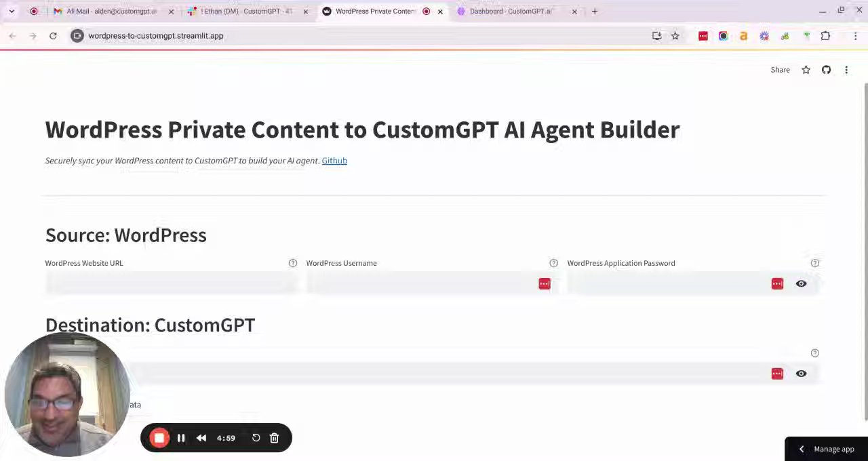This screenshot has width=868, height=461.
Task: Delete the recording with the trash icon
Action: click(274, 438)
